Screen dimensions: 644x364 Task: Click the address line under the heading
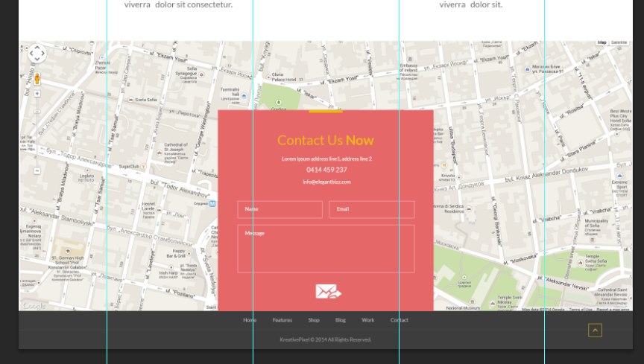[x=326, y=159]
